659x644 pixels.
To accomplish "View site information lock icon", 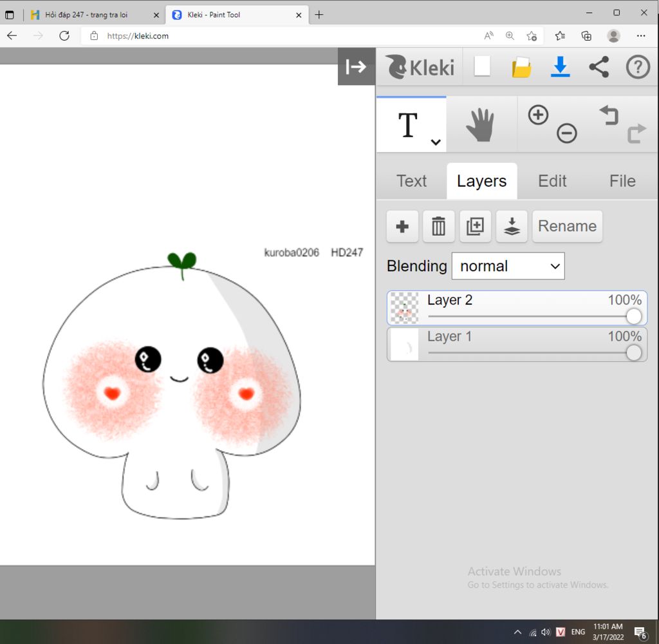I will point(94,36).
